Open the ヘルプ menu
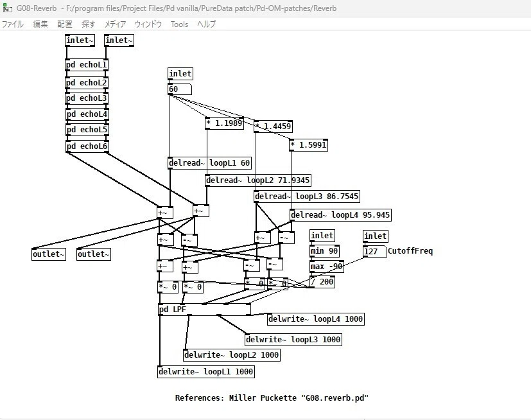The image size is (531, 420). pyautogui.click(x=206, y=24)
